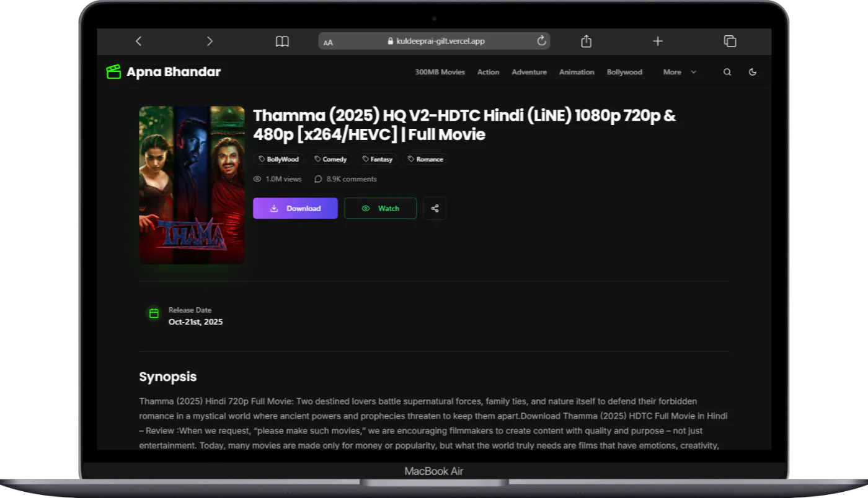The image size is (868, 498).
Task: Expand the More categories dropdown
Action: (680, 72)
